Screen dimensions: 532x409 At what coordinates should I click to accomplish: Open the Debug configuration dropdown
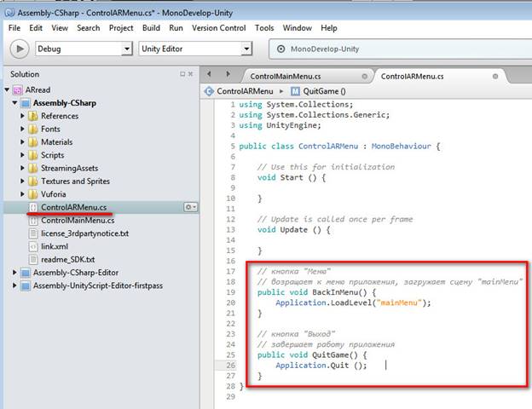pyautogui.click(x=84, y=49)
